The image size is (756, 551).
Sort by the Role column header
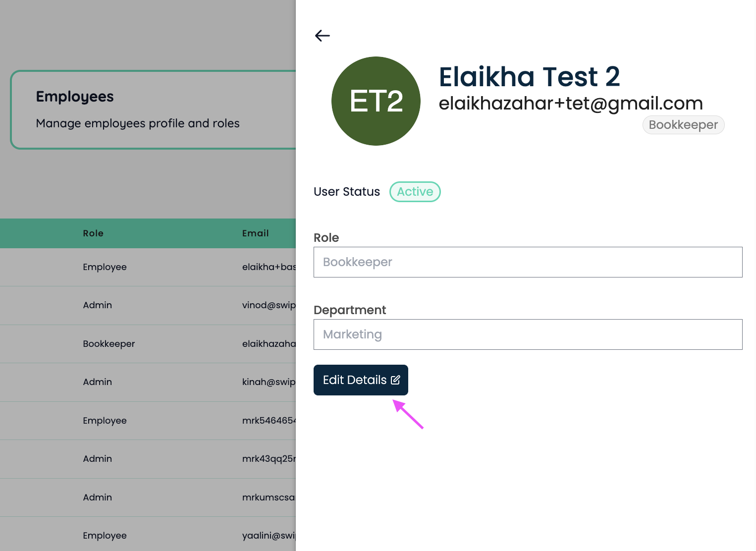tap(93, 233)
